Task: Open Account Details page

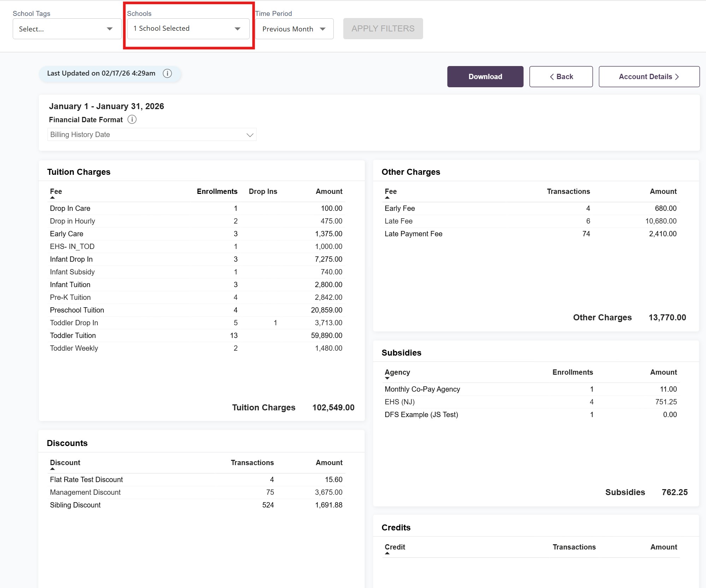Action: (x=649, y=77)
